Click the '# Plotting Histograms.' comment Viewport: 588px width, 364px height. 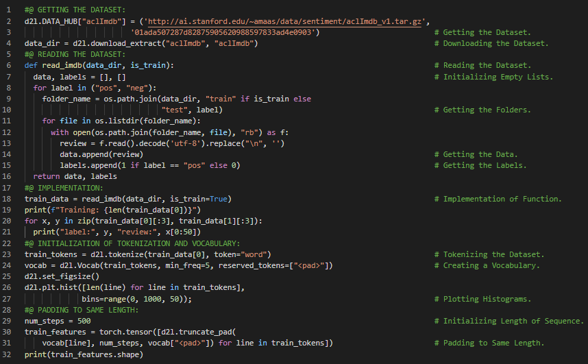tap(485, 299)
